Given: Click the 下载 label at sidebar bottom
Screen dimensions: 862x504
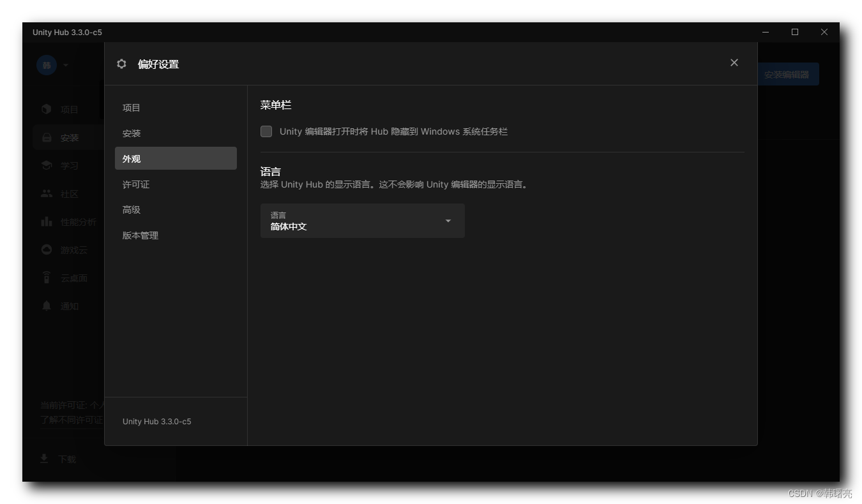Looking at the screenshot, I should click(x=67, y=459).
